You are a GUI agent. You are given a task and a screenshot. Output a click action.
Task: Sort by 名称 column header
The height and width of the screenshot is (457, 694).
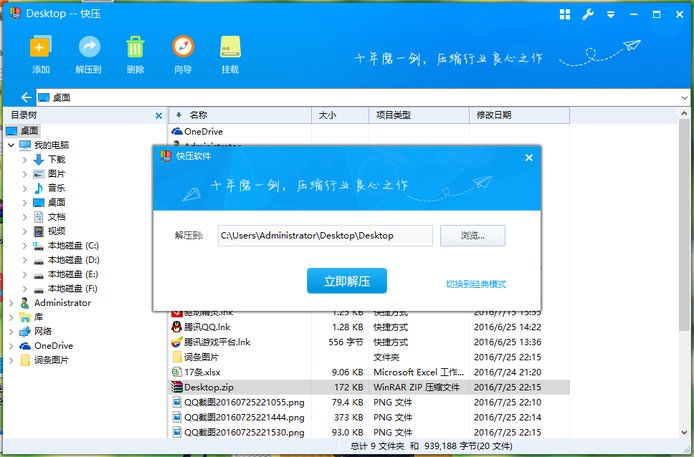tap(240, 115)
